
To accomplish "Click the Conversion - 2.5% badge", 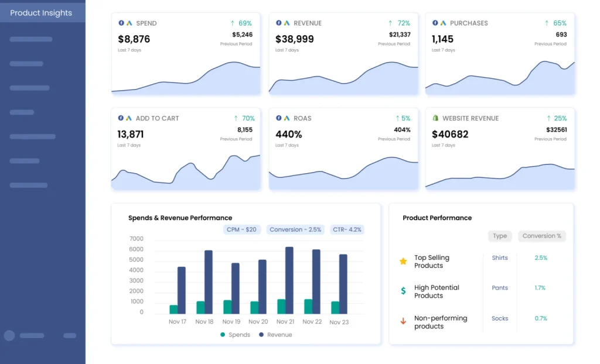I will pos(295,229).
